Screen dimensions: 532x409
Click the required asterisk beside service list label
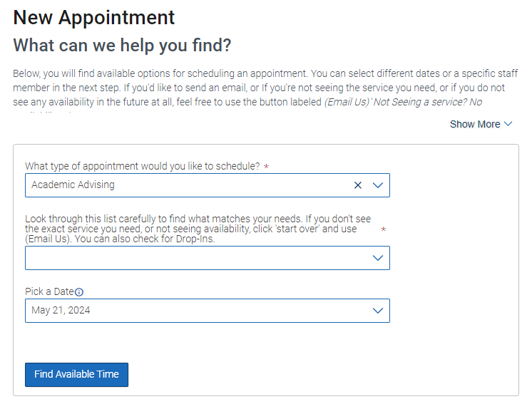384,229
